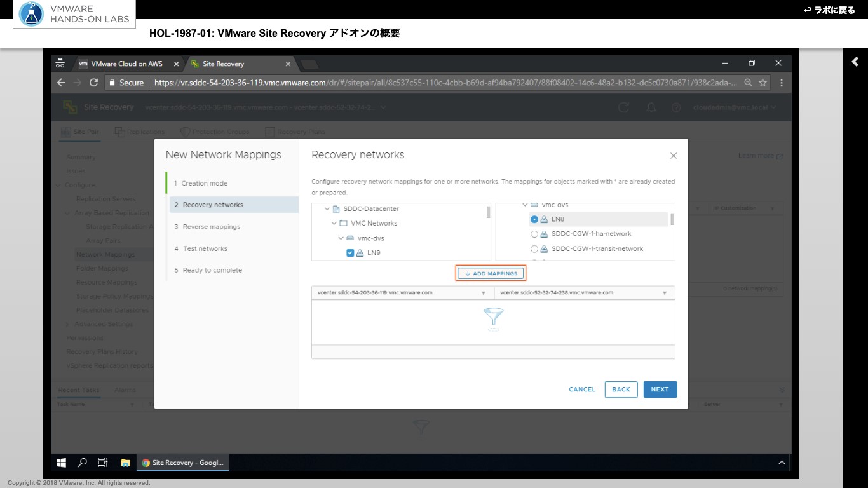Click the VMC Networks folder icon
The height and width of the screenshot is (488, 868).
point(343,224)
